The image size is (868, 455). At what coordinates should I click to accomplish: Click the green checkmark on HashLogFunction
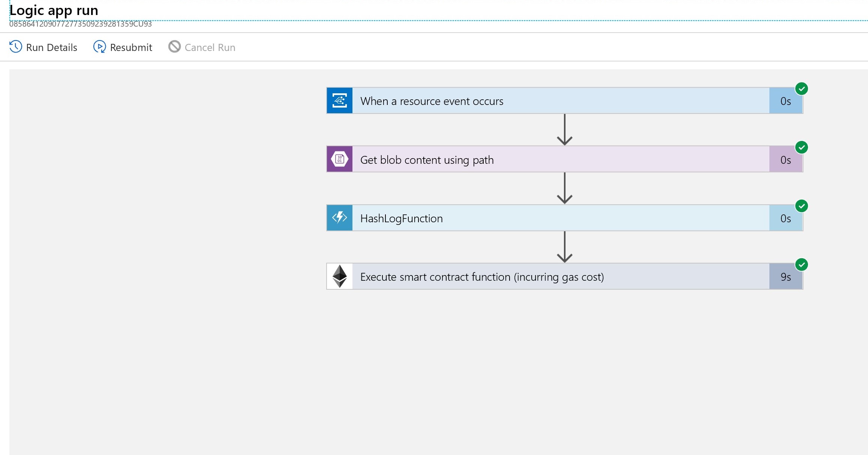click(801, 206)
